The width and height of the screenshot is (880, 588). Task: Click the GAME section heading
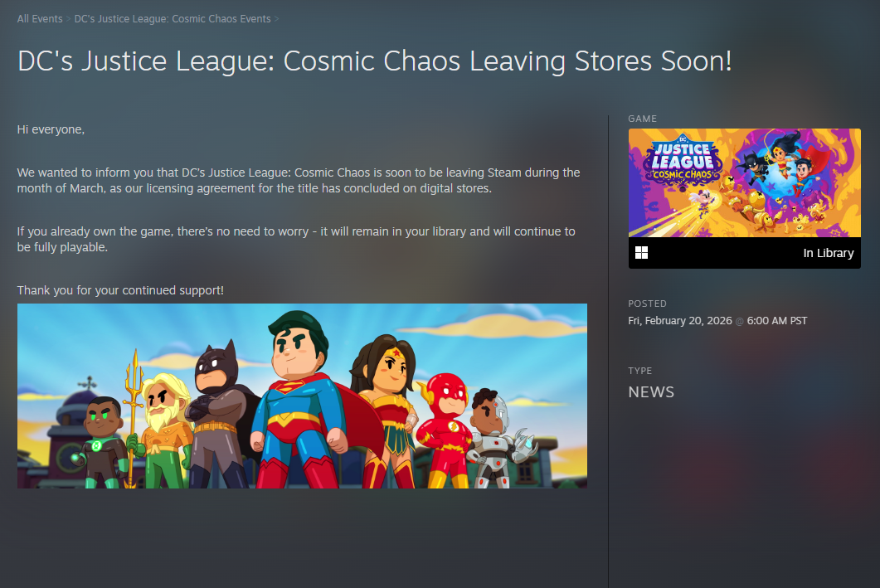pyautogui.click(x=642, y=119)
